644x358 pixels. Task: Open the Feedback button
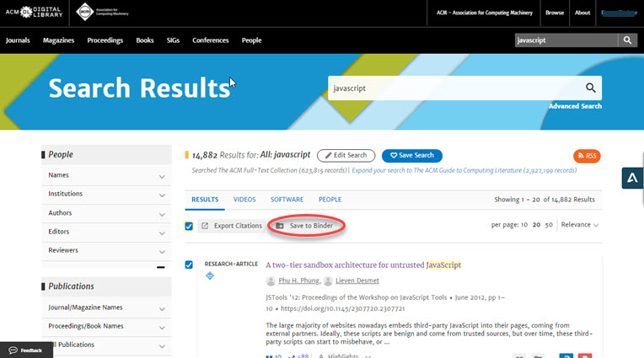26,350
